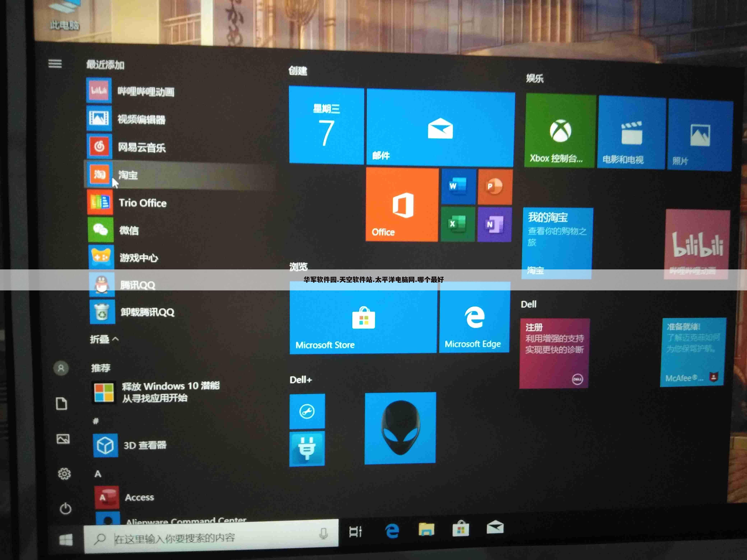The width and height of the screenshot is (747, 560).
Task: Open the Office orange tile
Action: point(402,205)
